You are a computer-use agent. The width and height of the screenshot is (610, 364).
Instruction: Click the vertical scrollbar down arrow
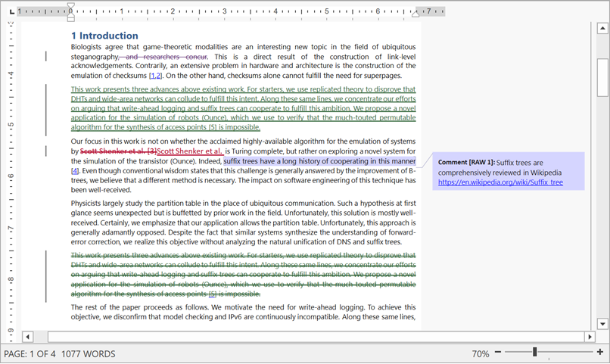pyautogui.click(x=602, y=324)
